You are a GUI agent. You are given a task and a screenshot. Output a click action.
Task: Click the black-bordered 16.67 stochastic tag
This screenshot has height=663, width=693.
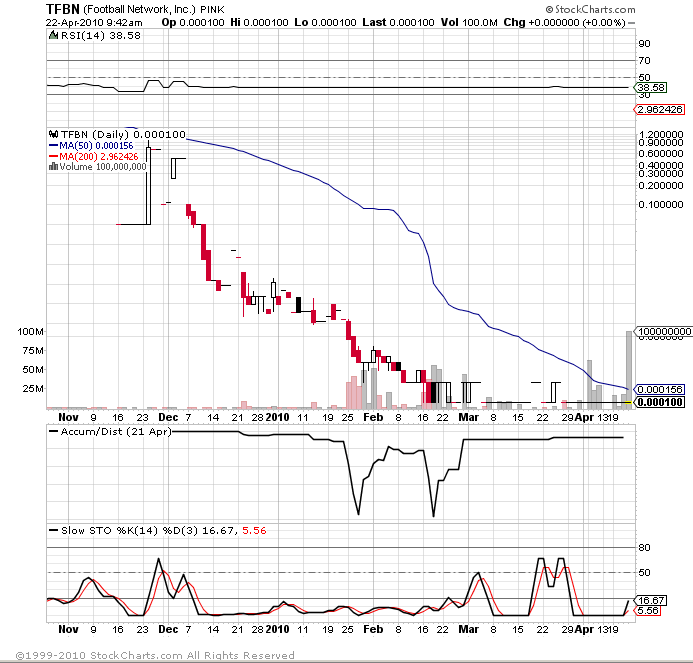(x=651, y=600)
